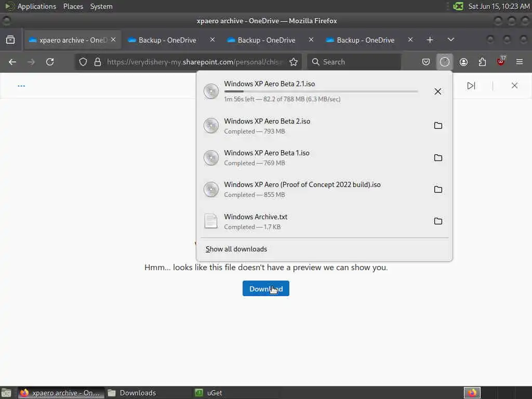Screen dimensions: 532x399
Task: Open the Firefox account icon
Action: coord(463,62)
